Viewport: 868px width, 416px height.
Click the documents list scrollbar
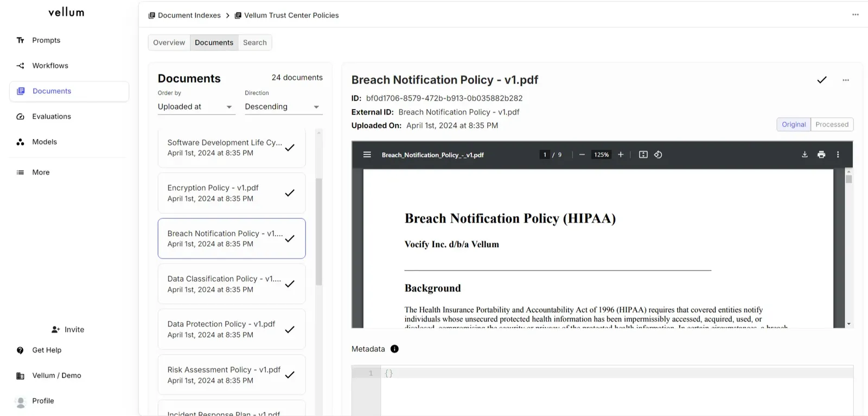(x=319, y=232)
